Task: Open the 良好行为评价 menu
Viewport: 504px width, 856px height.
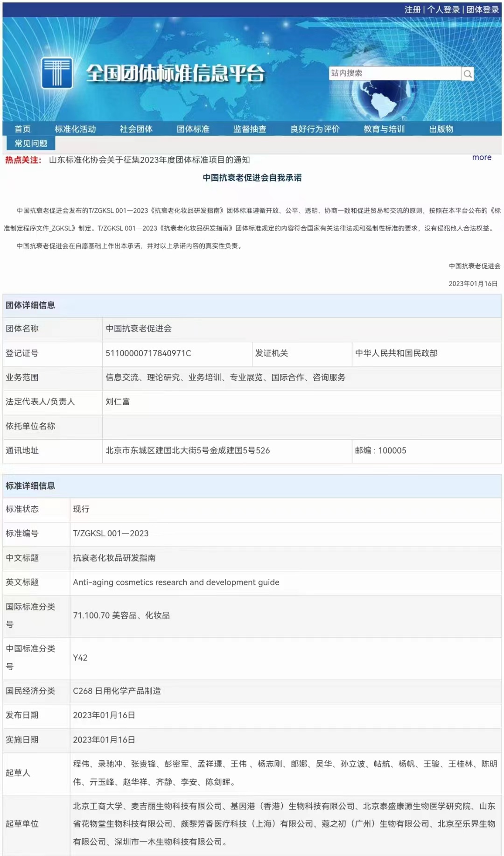Action: pyautogui.click(x=315, y=129)
